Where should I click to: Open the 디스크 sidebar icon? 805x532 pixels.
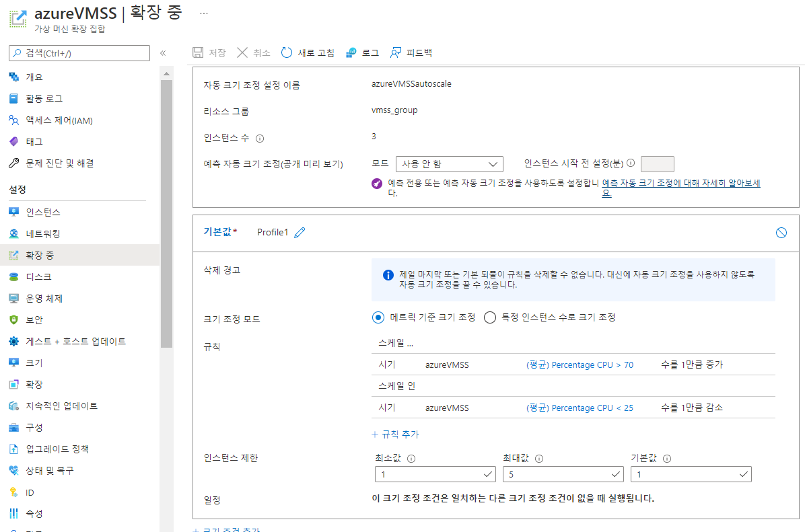[14, 276]
